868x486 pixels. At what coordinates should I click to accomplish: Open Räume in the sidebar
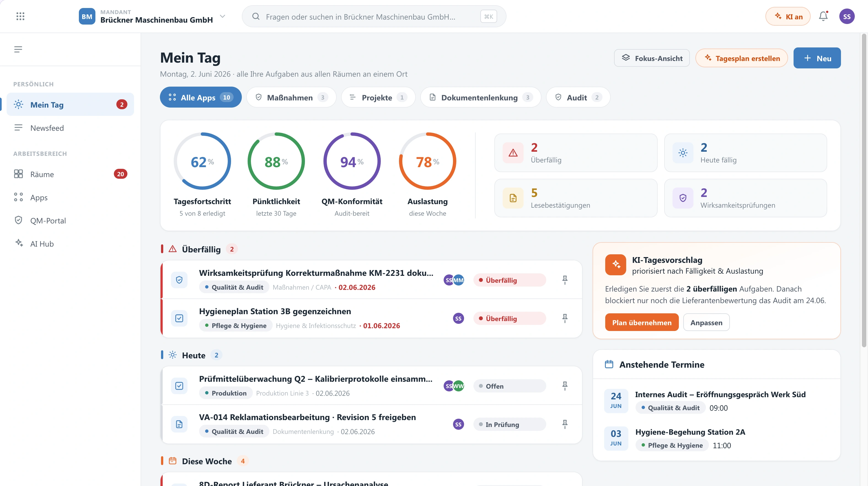[70, 174]
